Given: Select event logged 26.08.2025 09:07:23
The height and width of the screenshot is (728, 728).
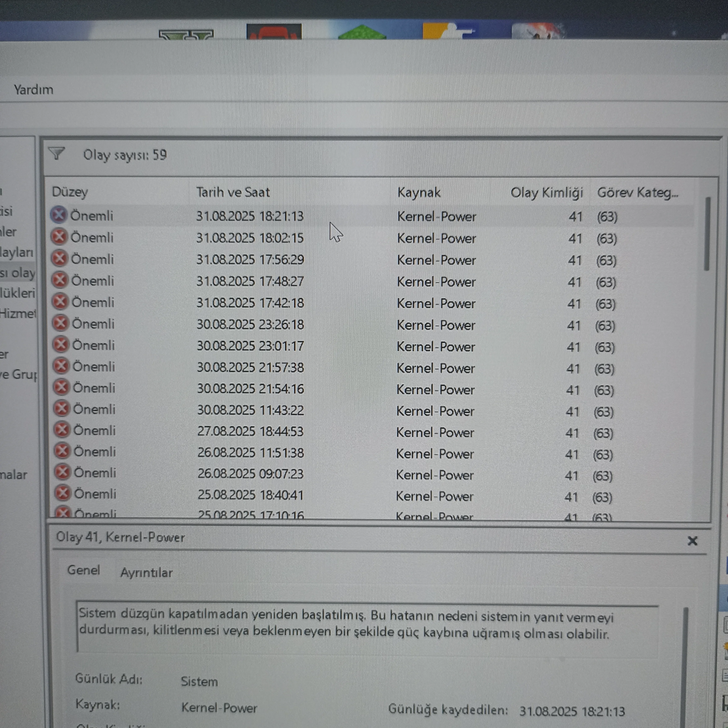Looking at the screenshot, I should click(x=250, y=474).
